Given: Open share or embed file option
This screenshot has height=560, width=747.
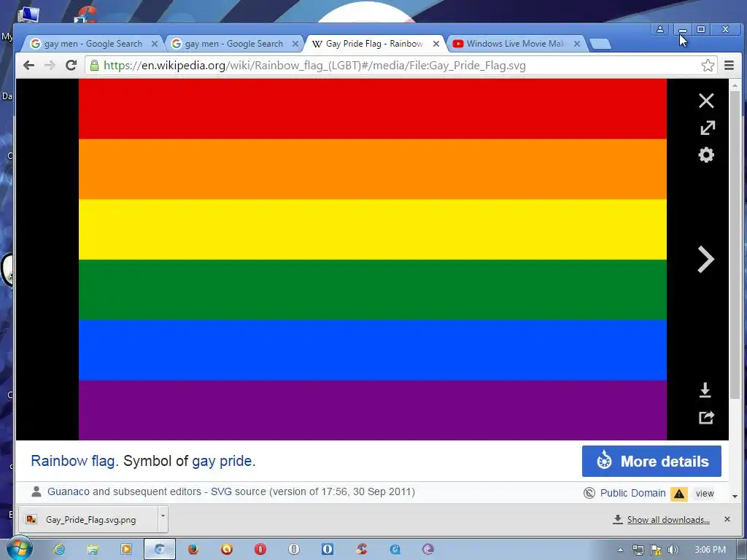Looking at the screenshot, I should (x=706, y=418).
